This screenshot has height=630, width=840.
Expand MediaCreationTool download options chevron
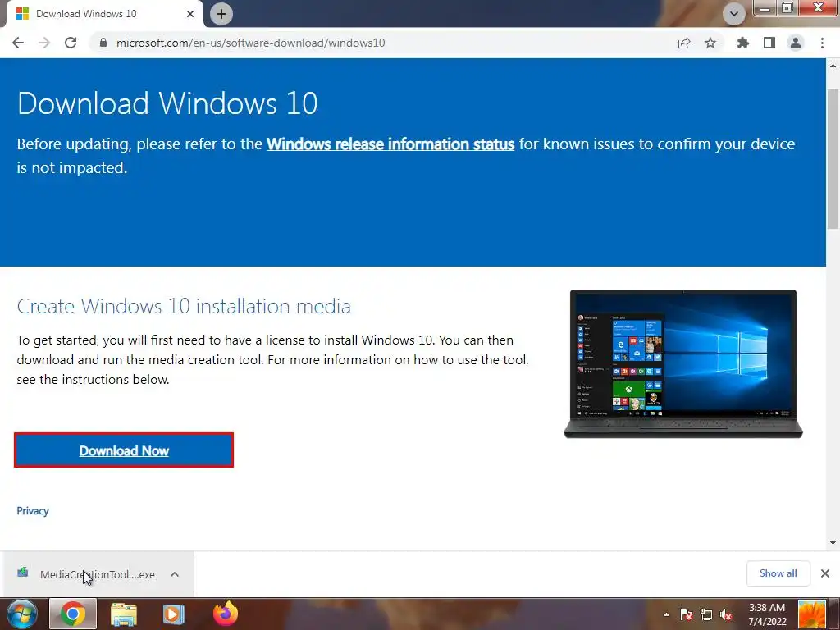(175, 574)
